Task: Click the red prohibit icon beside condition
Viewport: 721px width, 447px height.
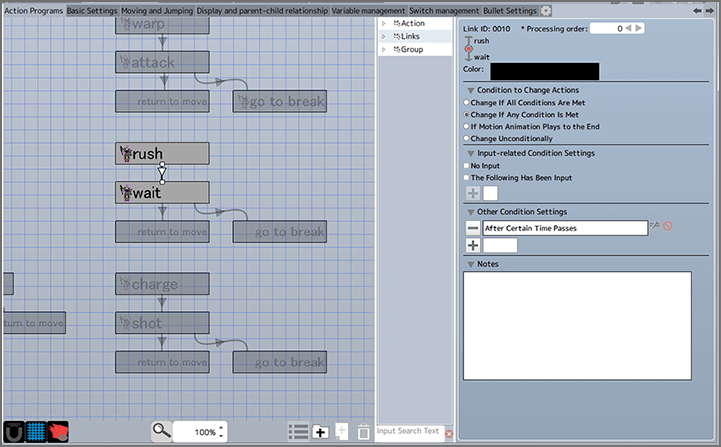Action: pyautogui.click(x=668, y=226)
